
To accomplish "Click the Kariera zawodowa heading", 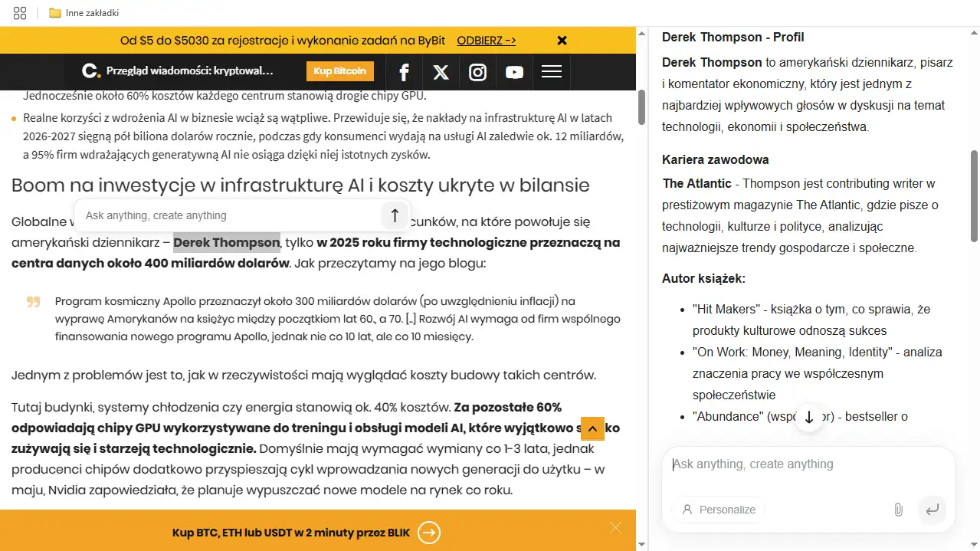I will click(715, 160).
